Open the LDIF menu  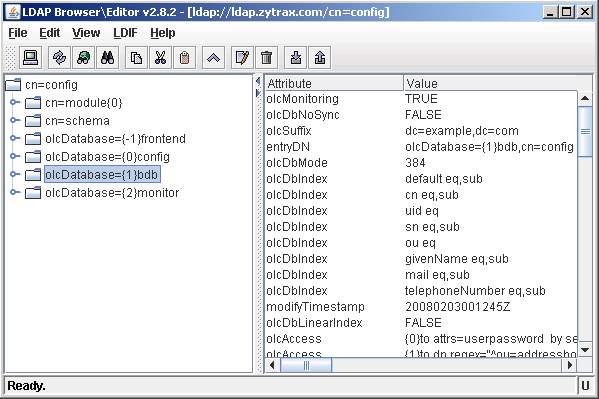[125, 33]
